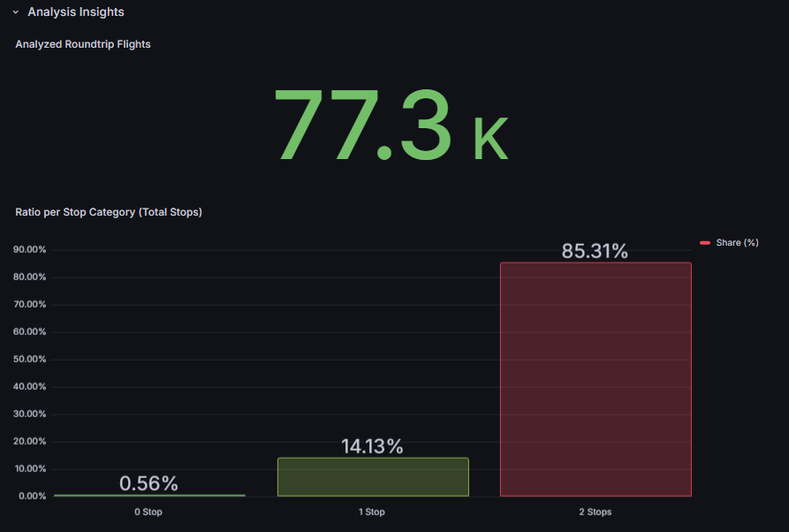Open the Analyzed Roundtrip Flights panel title
Viewport: 789px width, 532px height.
[83, 44]
